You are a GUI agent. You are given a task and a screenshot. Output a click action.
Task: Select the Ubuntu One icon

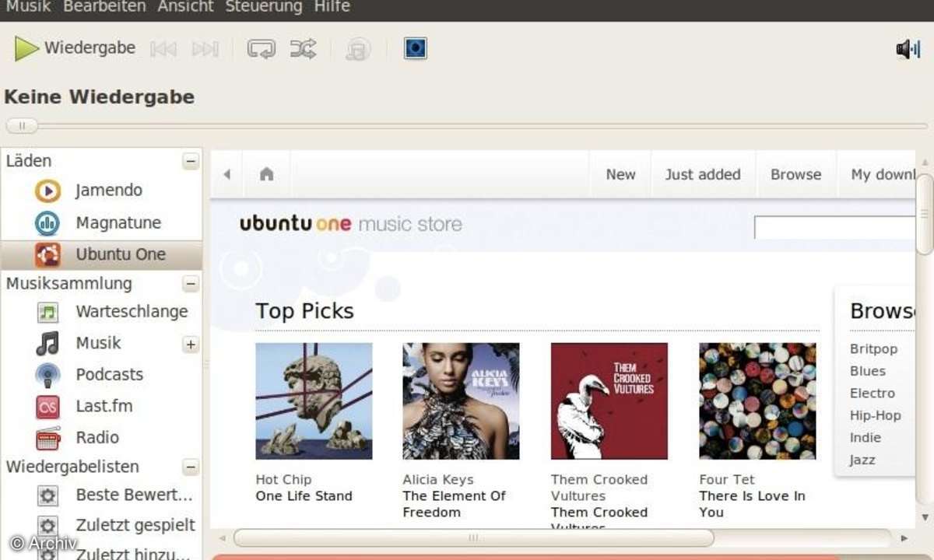pos(47,254)
